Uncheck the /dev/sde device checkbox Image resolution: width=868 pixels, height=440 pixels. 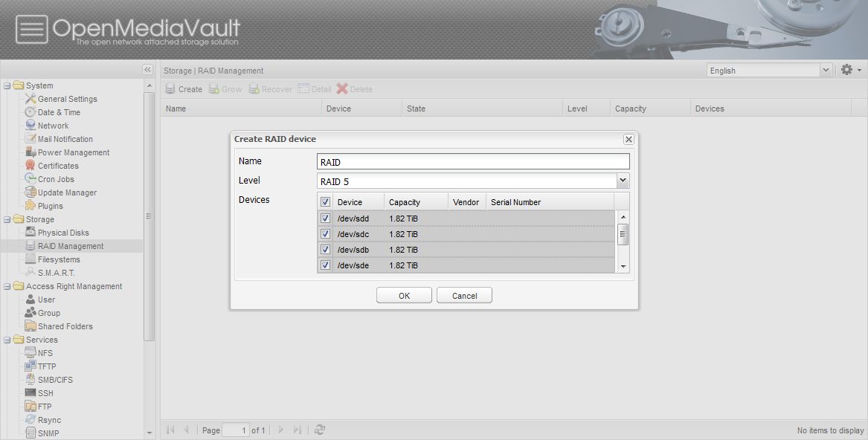pyautogui.click(x=326, y=265)
